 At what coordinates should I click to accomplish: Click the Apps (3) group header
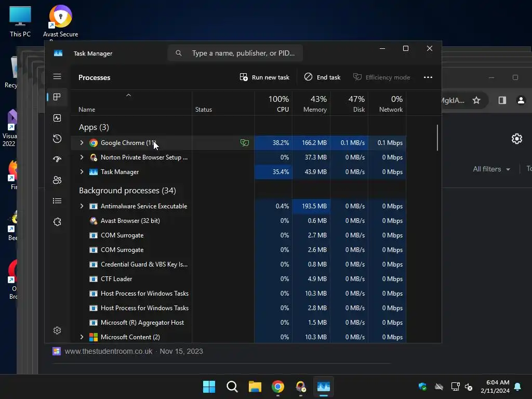(94, 127)
